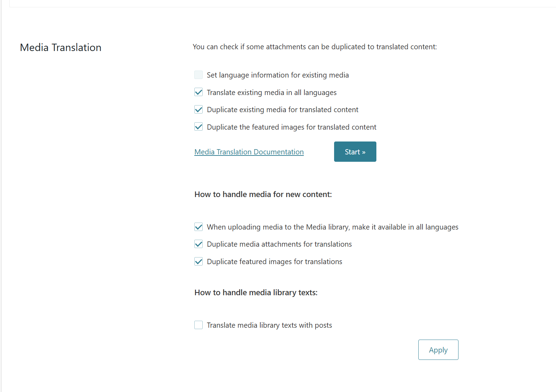Click the Start » button
556x392 pixels.
(x=355, y=152)
